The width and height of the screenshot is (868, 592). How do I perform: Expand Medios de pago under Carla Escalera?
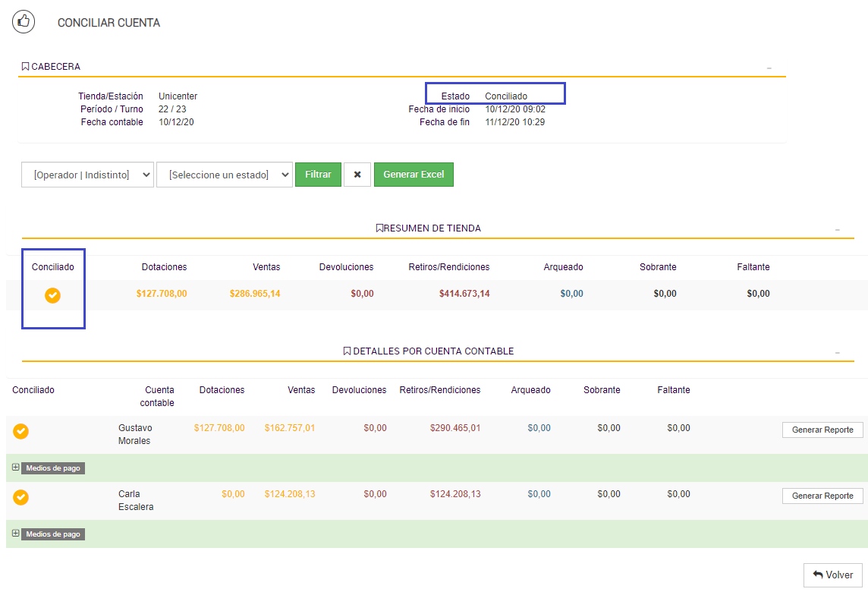pyautogui.click(x=15, y=534)
